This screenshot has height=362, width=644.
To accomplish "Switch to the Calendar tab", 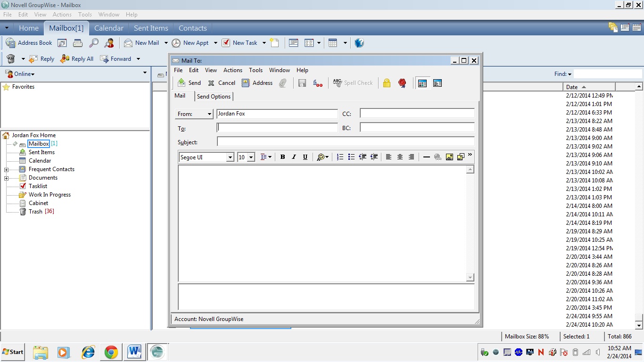I will 109,28.
